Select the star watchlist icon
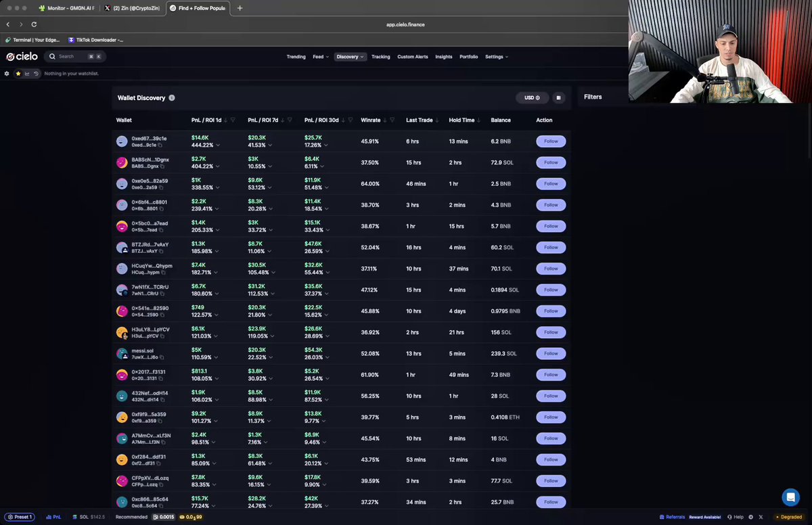Screen dimensions: 812x525 click(18, 73)
